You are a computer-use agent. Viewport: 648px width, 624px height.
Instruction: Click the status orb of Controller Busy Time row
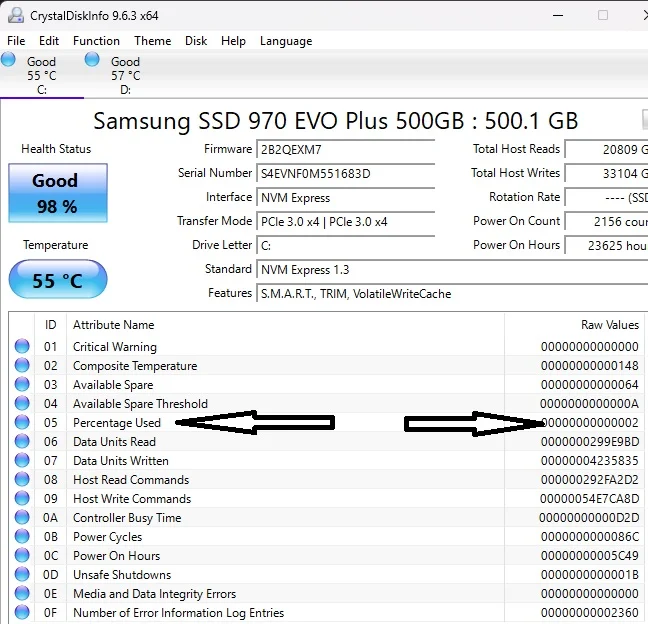coord(22,517)
